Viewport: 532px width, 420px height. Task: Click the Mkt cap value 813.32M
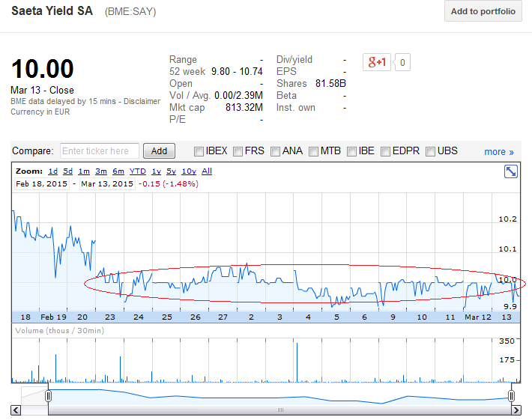[244, 108]
